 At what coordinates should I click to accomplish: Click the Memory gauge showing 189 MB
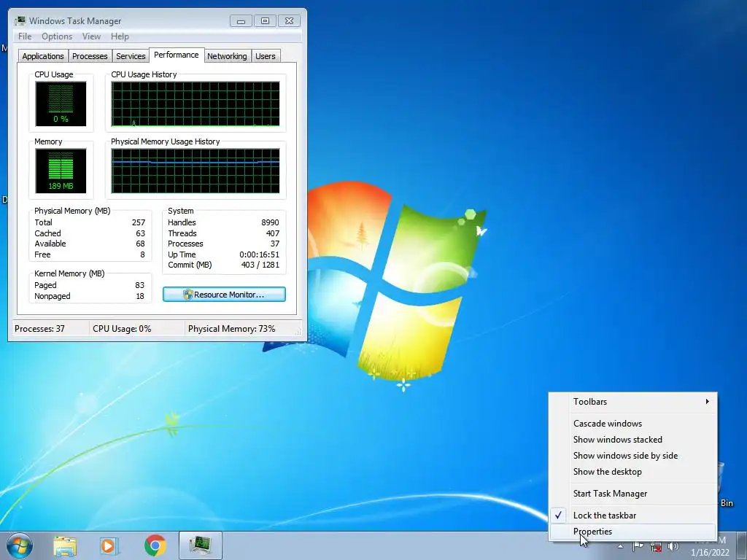[61, 171]
